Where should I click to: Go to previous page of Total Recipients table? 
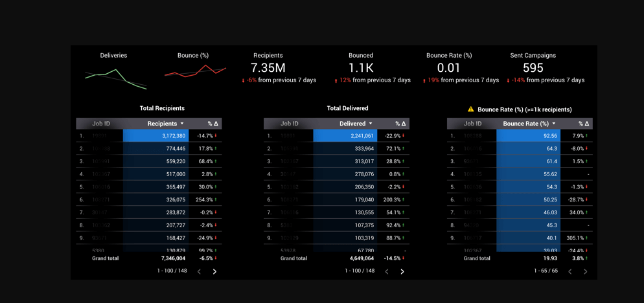click(199, 271)
